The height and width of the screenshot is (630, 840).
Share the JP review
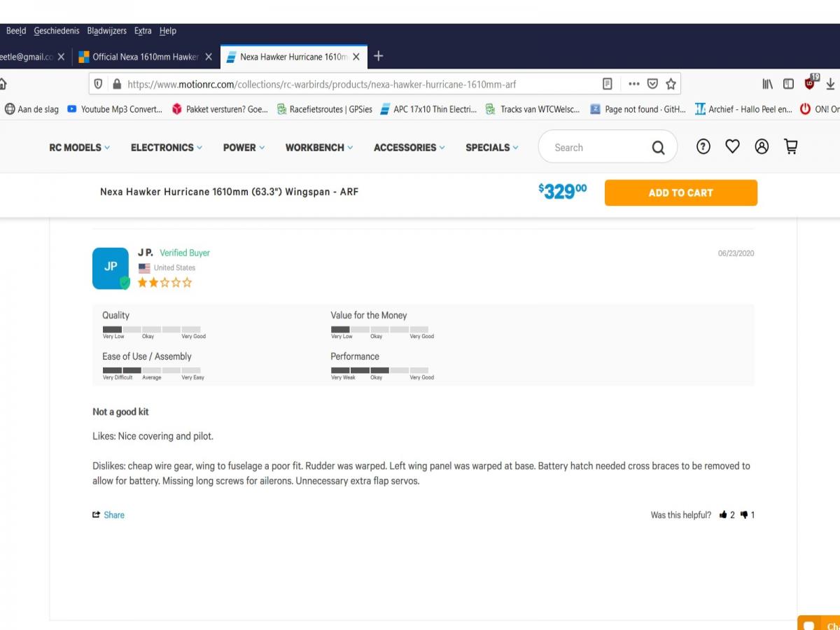[108, 515]
